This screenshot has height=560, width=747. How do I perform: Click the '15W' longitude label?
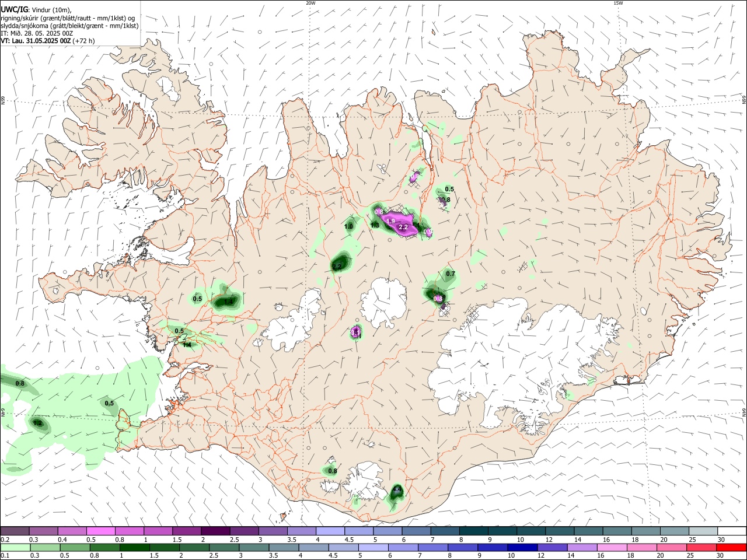[618, 3]
